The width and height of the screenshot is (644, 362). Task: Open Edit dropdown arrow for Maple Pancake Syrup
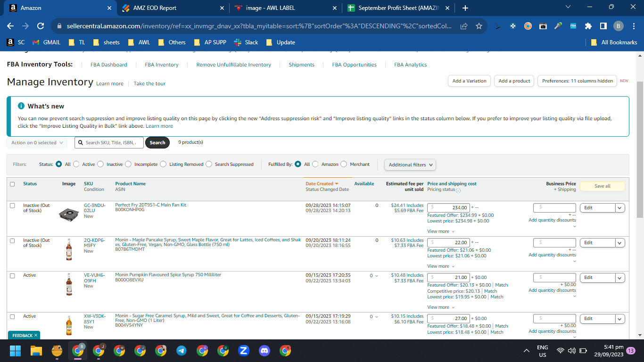pos(620,243)
